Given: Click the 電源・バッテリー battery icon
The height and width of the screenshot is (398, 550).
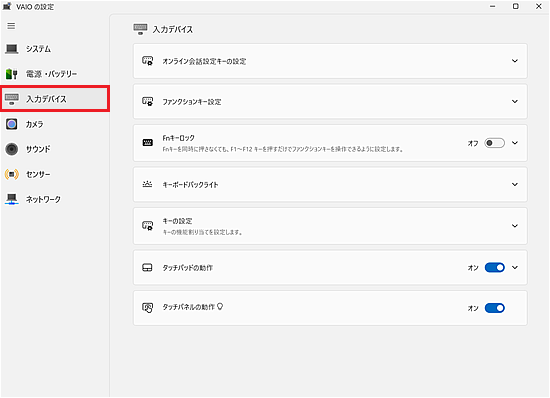Looking at the screenshot, I should click(12, 74).
